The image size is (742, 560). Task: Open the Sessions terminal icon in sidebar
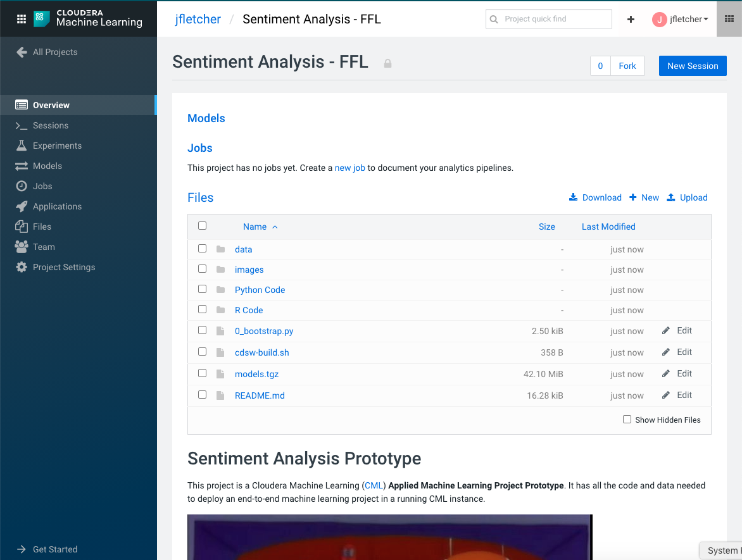pyautogui.click(x=20, y=125)
